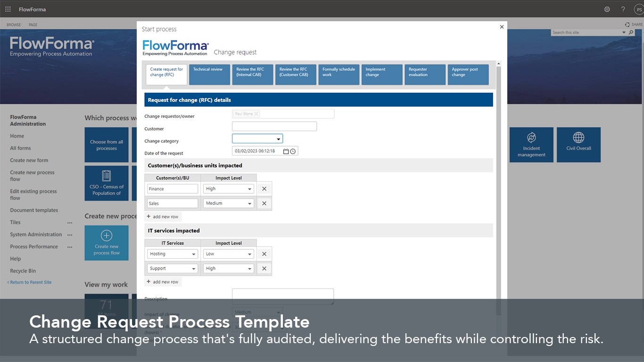Open the PS user profile avatar

pos(639,9)
